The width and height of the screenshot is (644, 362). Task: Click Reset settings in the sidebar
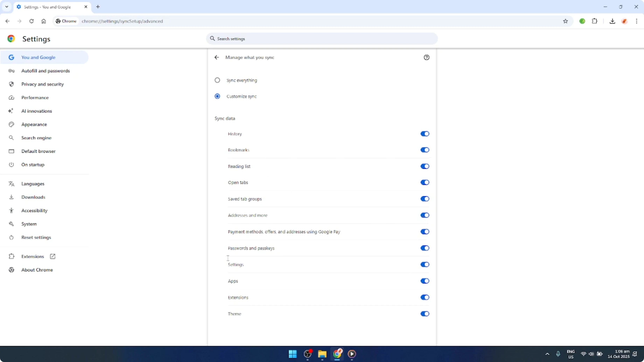[36, 237]
